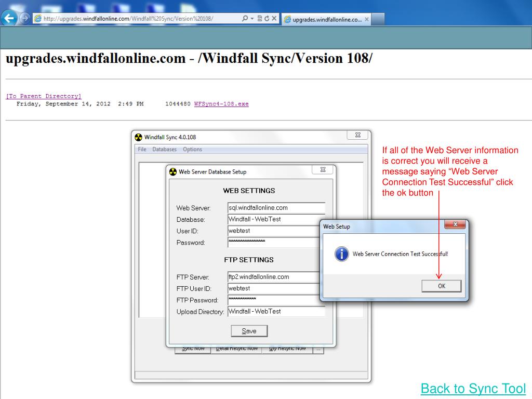Open Options menu in Windfall Sync
The height and width of the screenshot is (399, 532).
[192, 149]
